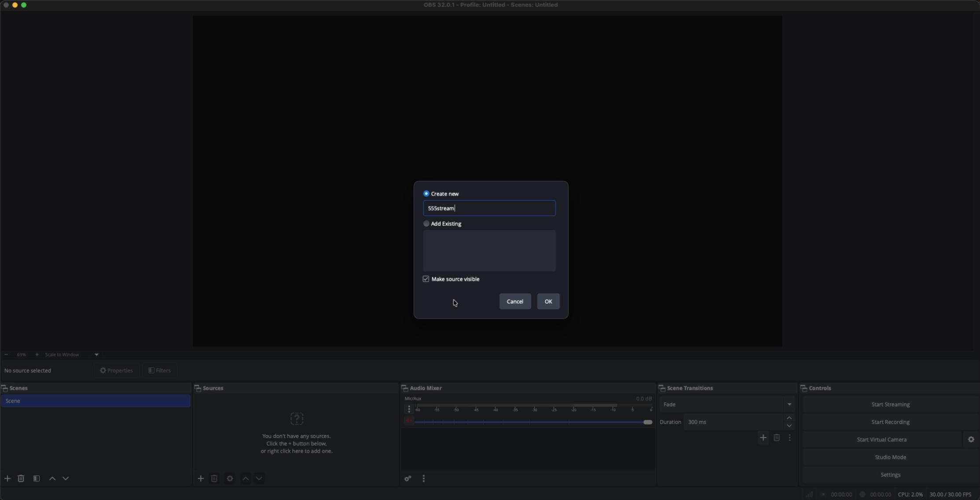Open virtual camera settings gear
Image resolution: width=980 pixels, height=500 pixels.
(x=971, y=439)
